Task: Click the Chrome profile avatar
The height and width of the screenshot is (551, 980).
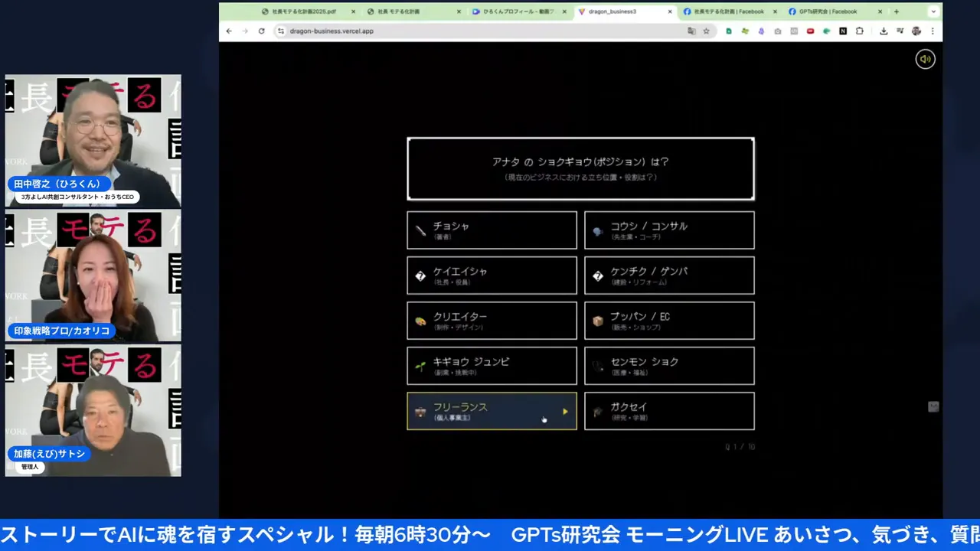Action: coord(915,31)
